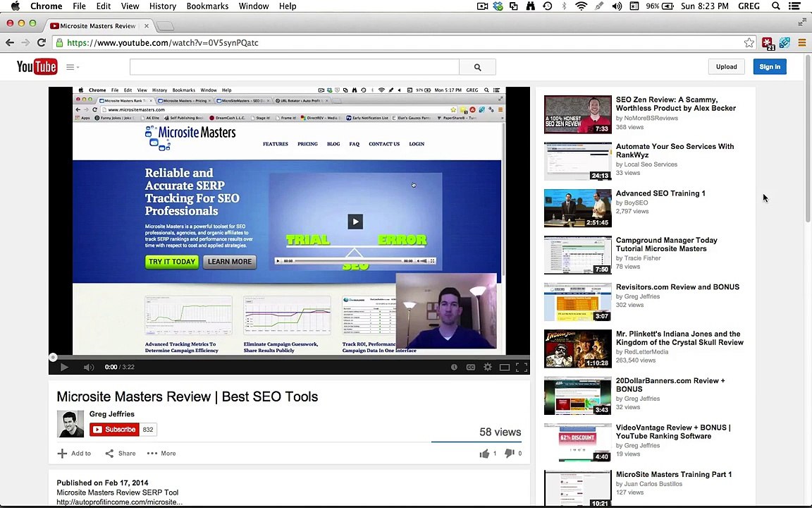Open the player settings gear
812x508 pixels.
click(x=487, y=367)
